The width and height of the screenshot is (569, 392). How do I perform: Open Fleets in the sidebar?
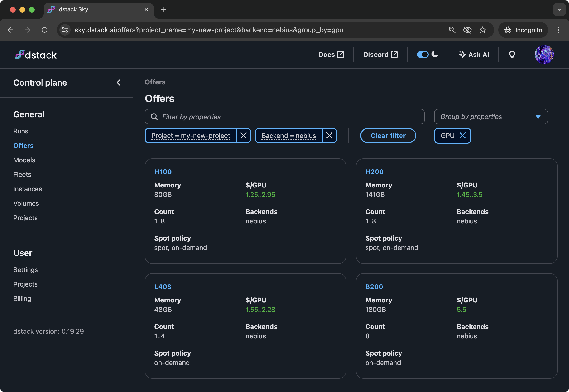[x=22, y=175]
